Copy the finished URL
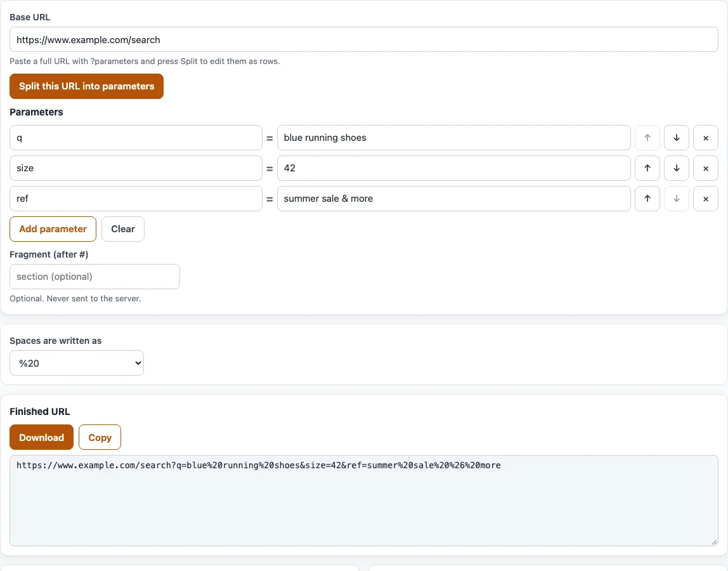The image size is (728, 571). [x=100, y=437]
